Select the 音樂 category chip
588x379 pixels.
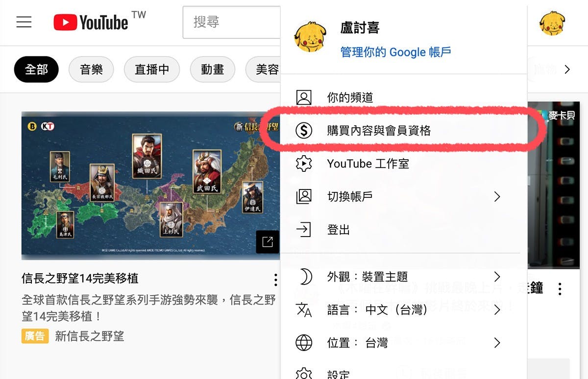pos(92,70)
